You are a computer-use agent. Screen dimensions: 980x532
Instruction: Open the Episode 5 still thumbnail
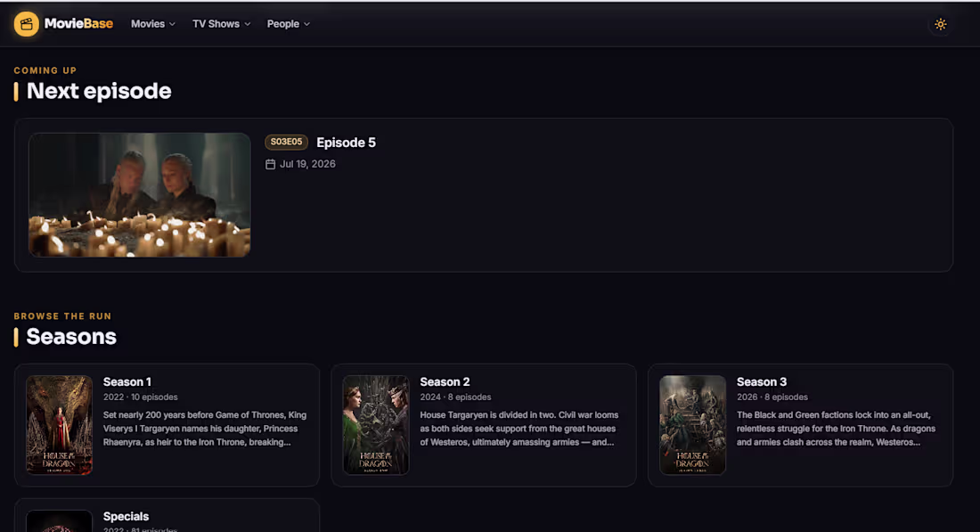tap(139, 194)
